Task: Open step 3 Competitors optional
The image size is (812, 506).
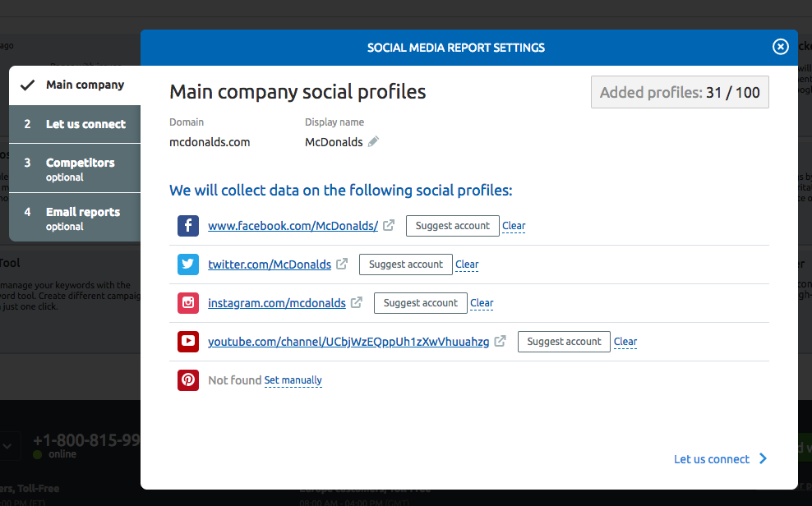Action: [x=75, y=168]
